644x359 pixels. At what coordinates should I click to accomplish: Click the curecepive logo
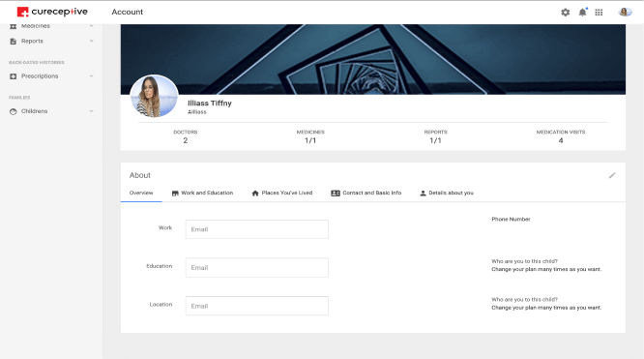52,12
